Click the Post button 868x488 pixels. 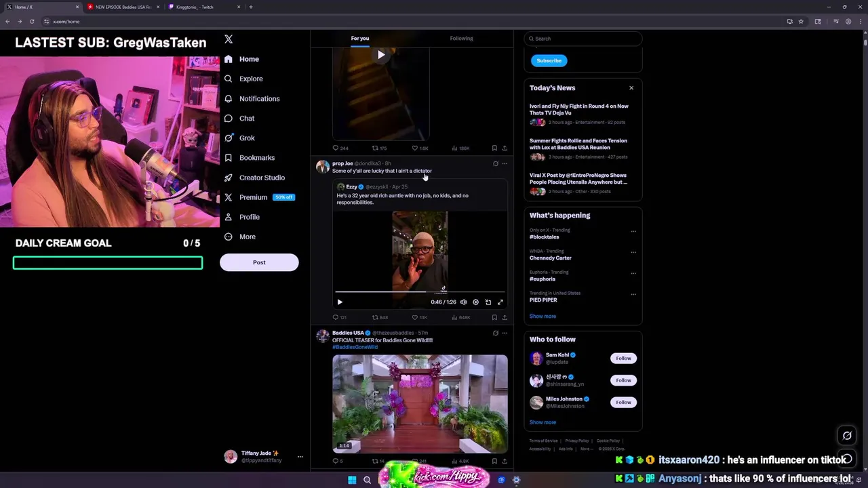(x=259, y=262)
